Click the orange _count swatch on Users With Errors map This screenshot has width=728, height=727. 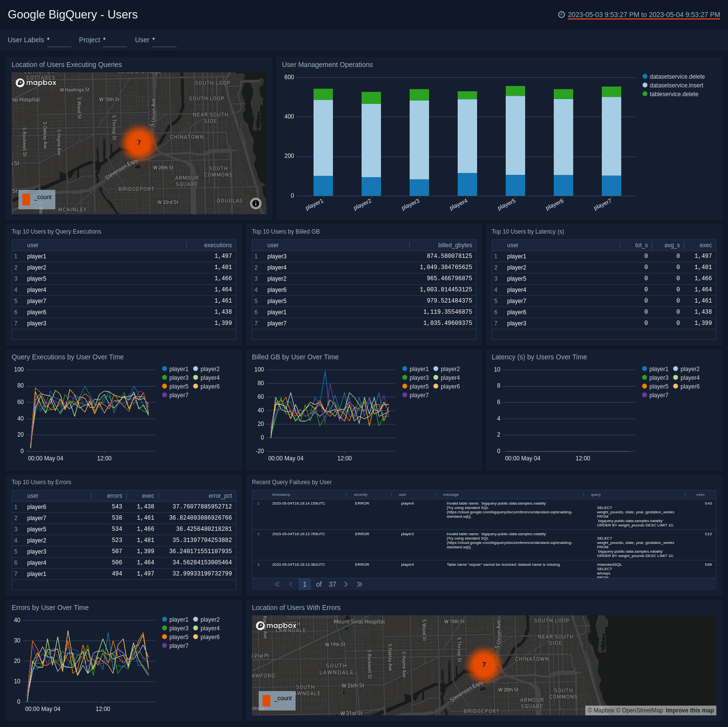[x=266, y=700]
